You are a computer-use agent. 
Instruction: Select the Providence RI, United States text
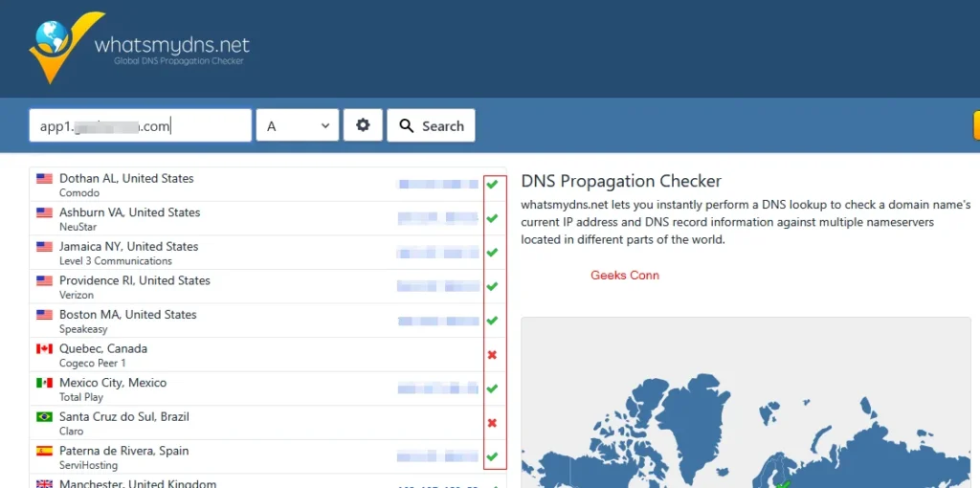tap(134, 280)
